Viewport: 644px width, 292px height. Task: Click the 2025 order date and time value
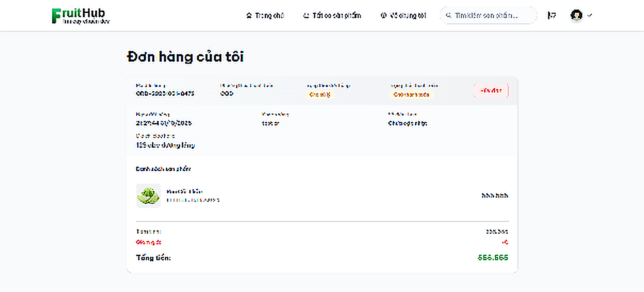coord(164,123)
